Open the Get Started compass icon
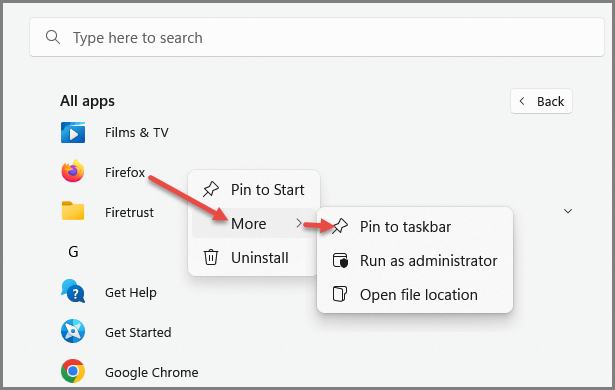Viewport: 615px width, 390px height. 73,331
